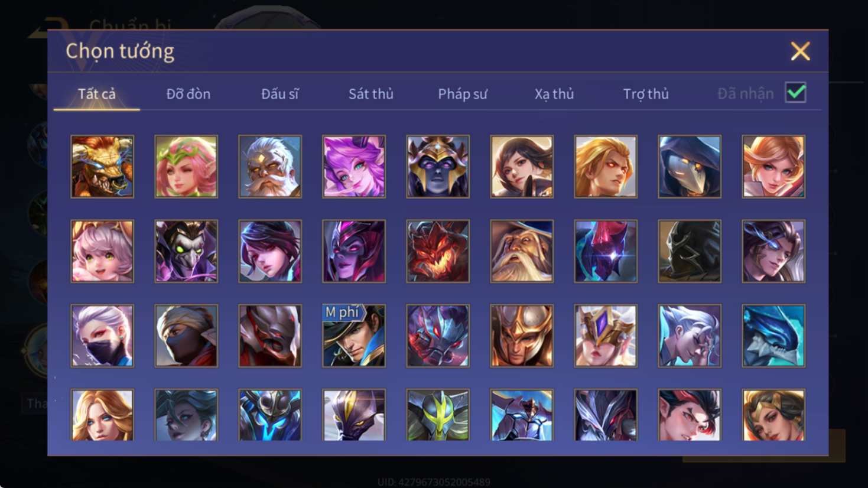
Task: Choose the golden-helmet warrior hero
Action: [x=522, y=336]
